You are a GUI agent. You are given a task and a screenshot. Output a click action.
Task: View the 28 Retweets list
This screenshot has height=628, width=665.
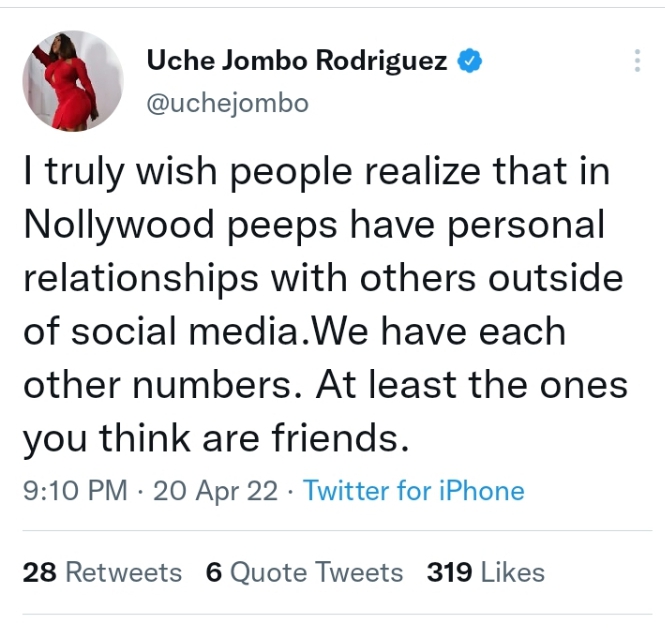(x=101, y=572)
